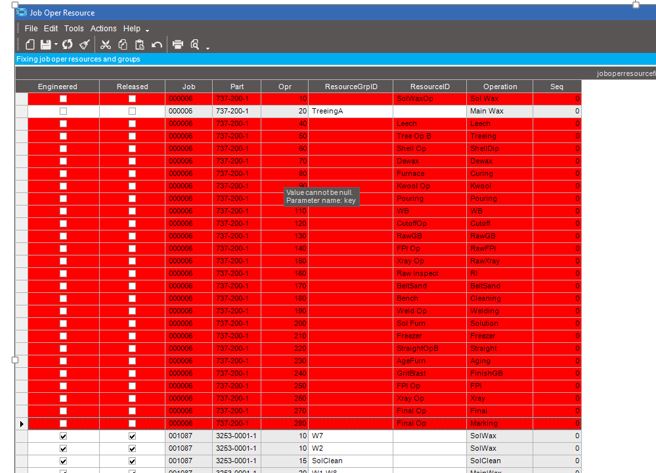Sort by the Job column header
656x473 pixels.
pyautogui.click(x=189, y=87)
